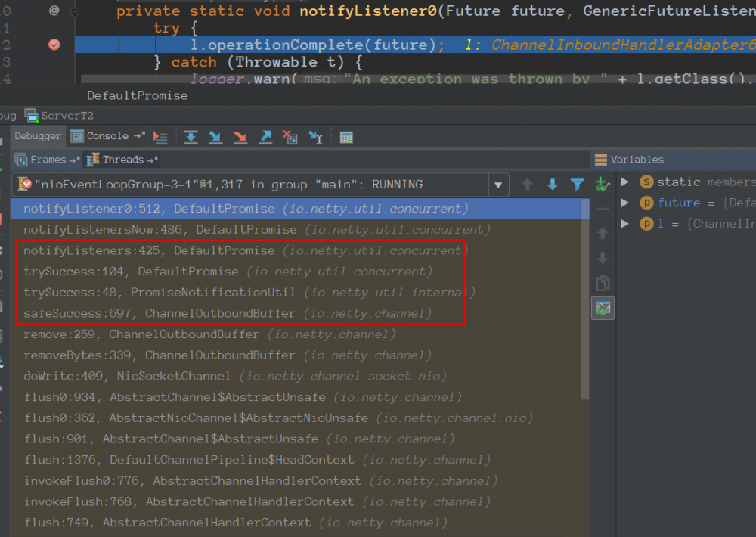Open the thread selector dropdown arrow
Viewport: 756px width, 537px height.
[498, 185]
